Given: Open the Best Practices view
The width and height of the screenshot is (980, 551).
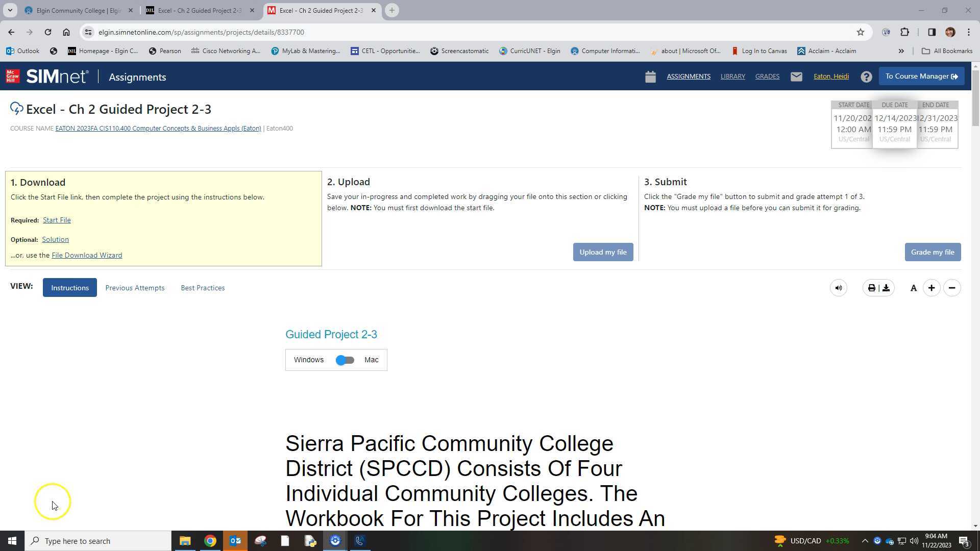Looking at the screenshot, I should [x=203, y=288].
